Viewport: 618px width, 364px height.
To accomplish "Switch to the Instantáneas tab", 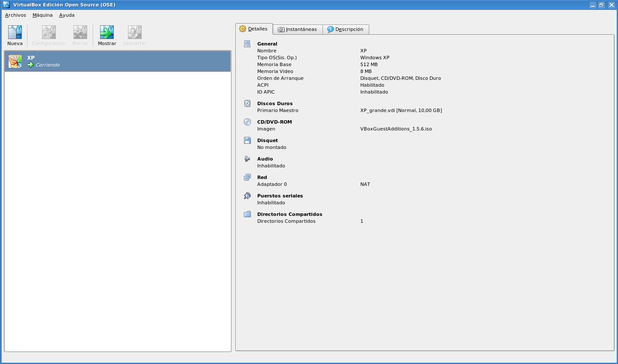I will tap(298, 29).
